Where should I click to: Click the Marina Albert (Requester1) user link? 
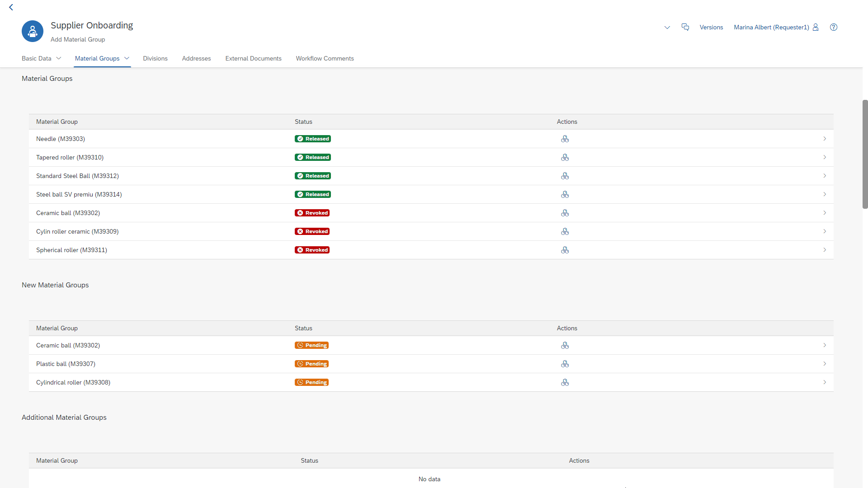click(771, 27)
